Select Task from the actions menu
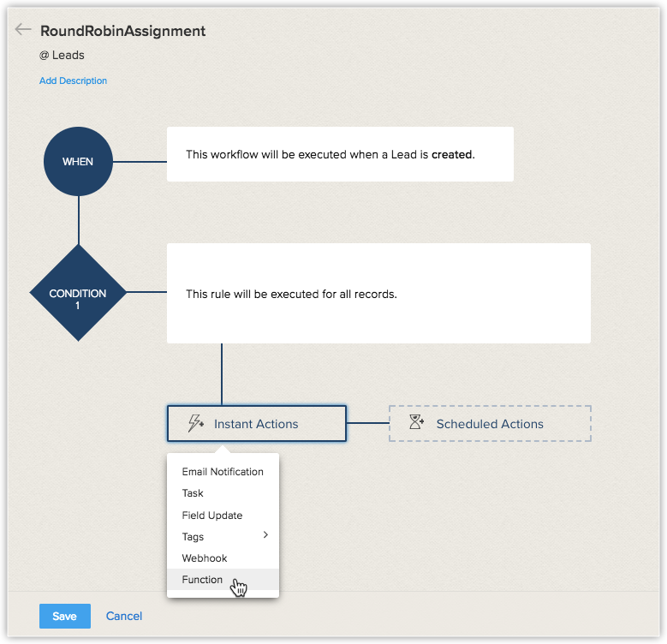Screen dimensions: 667x644 tap(223, 493)
